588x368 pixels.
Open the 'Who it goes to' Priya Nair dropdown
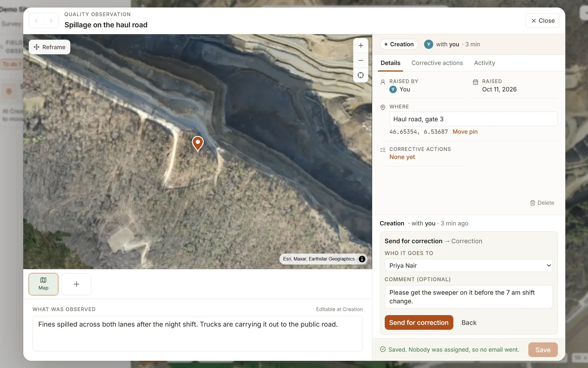point(469,266)
